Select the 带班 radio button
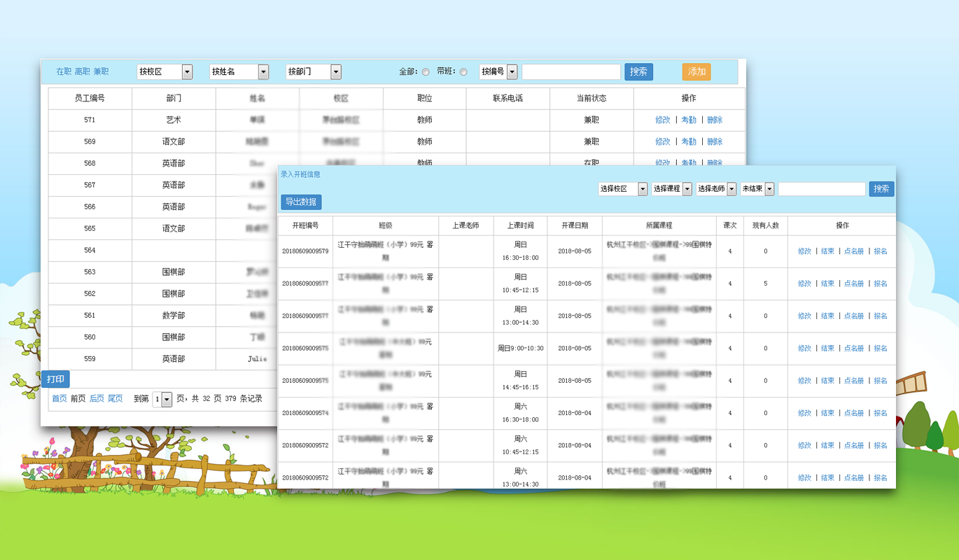The image size is (959, 560). click(x=463, y=71)
